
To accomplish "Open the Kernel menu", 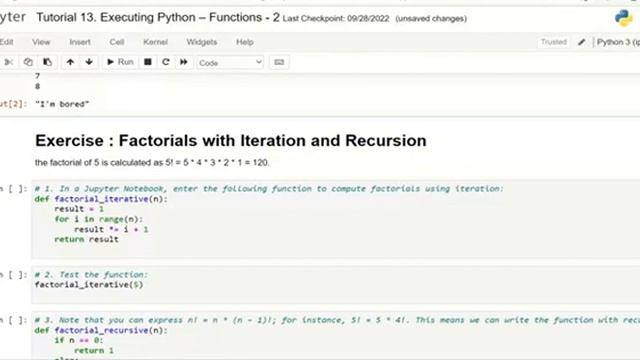I will [156, 42].
